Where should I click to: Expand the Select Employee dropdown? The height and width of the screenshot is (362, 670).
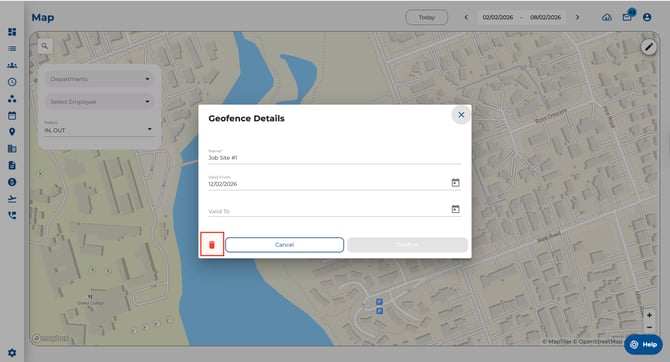99,102
